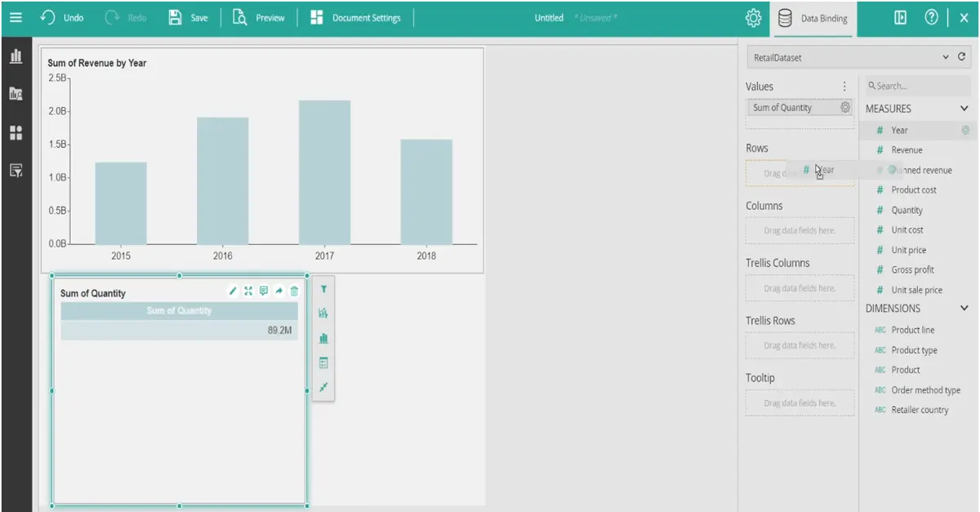Click the share arrow on Sum of Quantity widget
Image resolution: width=980 pixels, height=512 pixels.
(279, 291)
